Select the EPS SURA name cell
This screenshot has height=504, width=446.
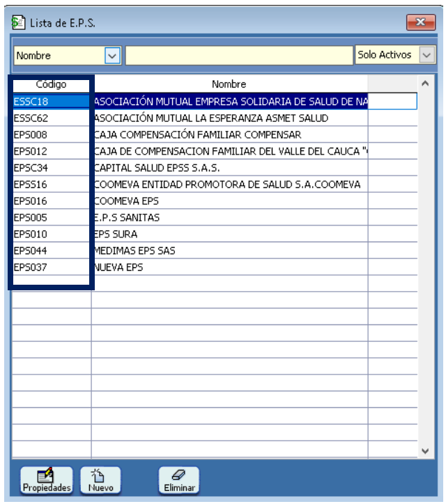click(x=230, y=234)
